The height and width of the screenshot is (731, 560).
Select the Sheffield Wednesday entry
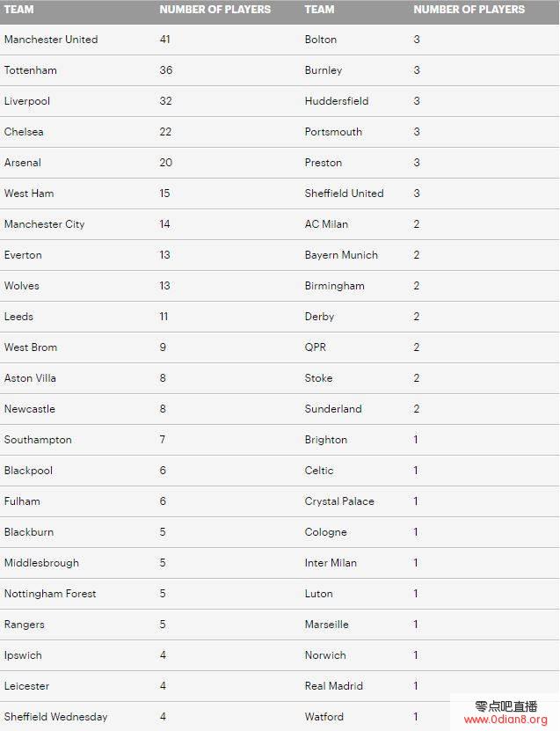click(55, 717)
